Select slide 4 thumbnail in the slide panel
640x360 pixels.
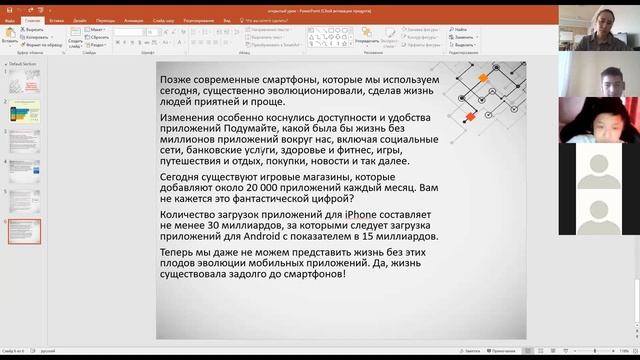[24, 171]
